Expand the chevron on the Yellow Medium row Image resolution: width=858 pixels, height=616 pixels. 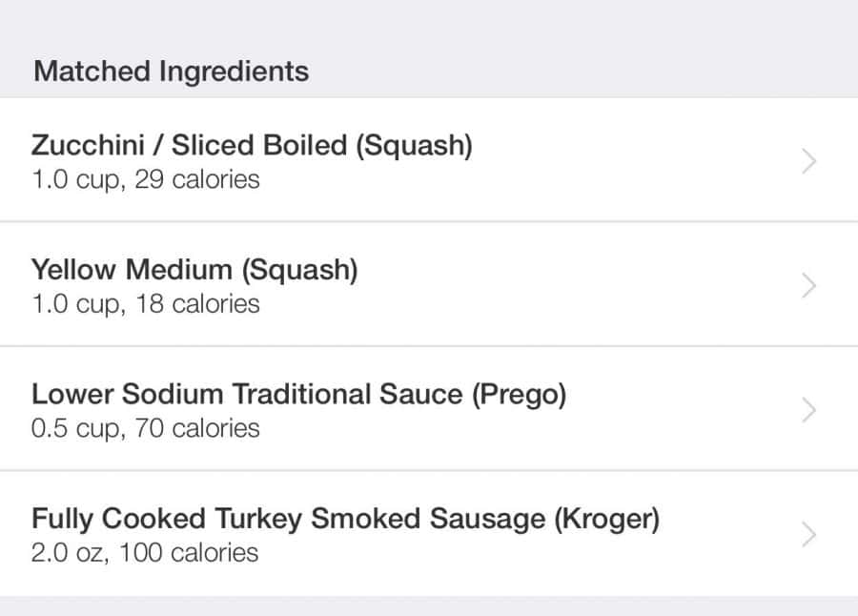click(x=808, y=286)
